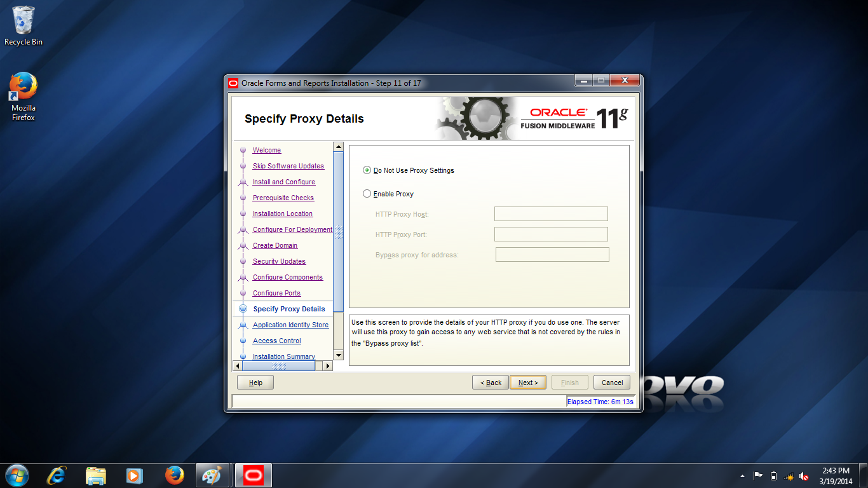This screenshot has height=488, width=868.
Task: Click step list scroll up arrow
Action: pos(338,147)
